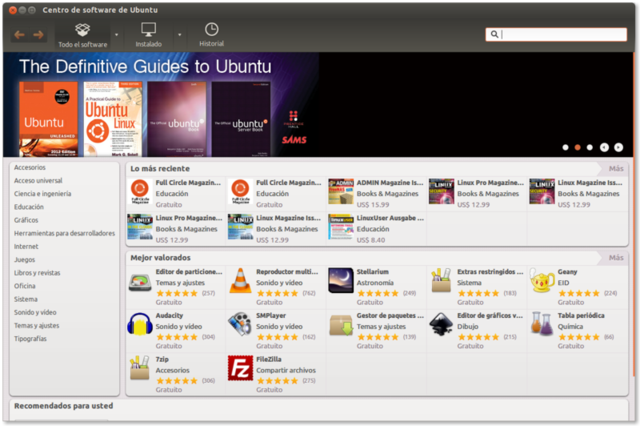Open the Internet category
Image resolution: width=640 pixels, height=426 pixels.
coord(26,246)
